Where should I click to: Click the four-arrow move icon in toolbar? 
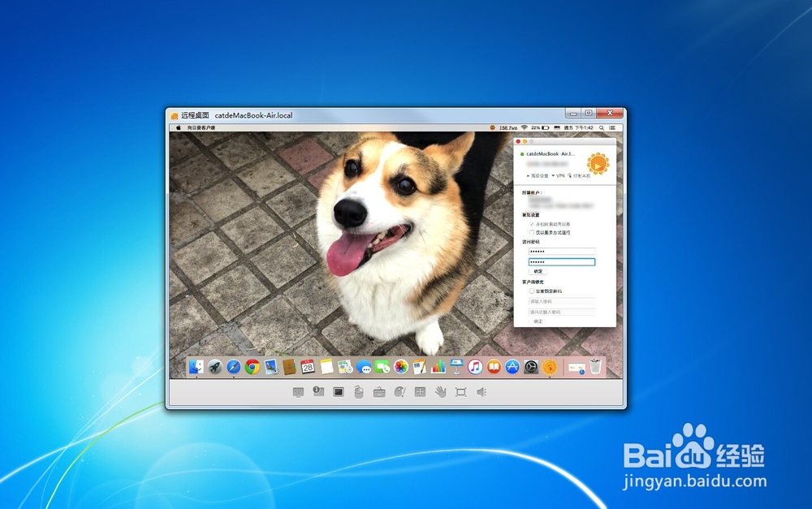(x=420, y=392)
